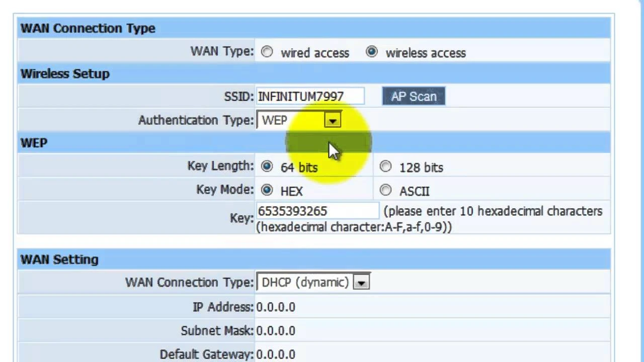This screenshot has height=362, width=644.
Task: Select the INFINITUM7997 SSID text
Action: point(301,97)
